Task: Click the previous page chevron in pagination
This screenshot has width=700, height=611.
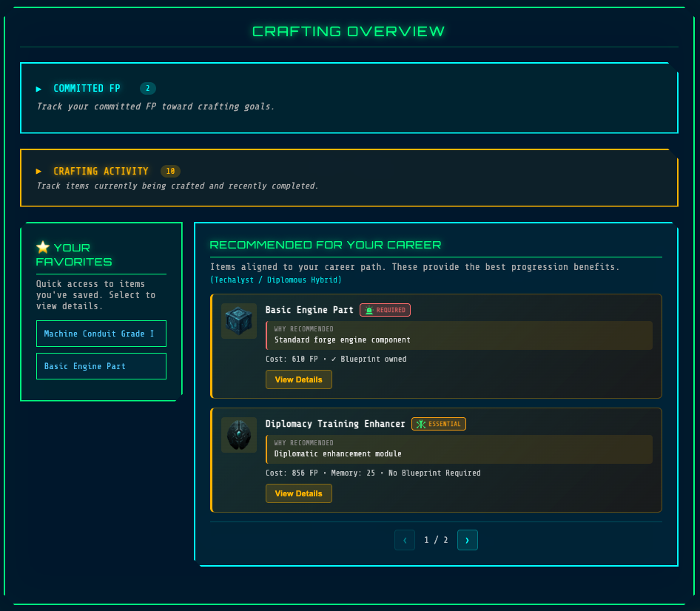Action: (x=405, y=540)
